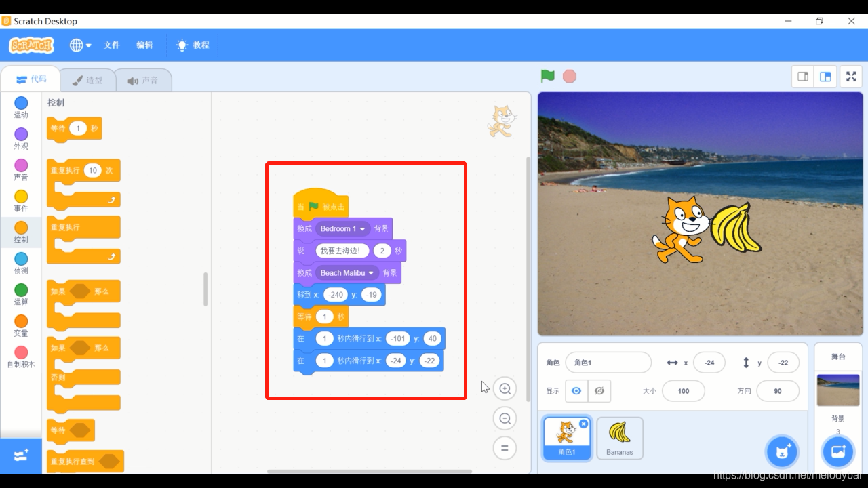Click the workspace vertical scrollbar
The image size is (868, 488).
point(528,279)
